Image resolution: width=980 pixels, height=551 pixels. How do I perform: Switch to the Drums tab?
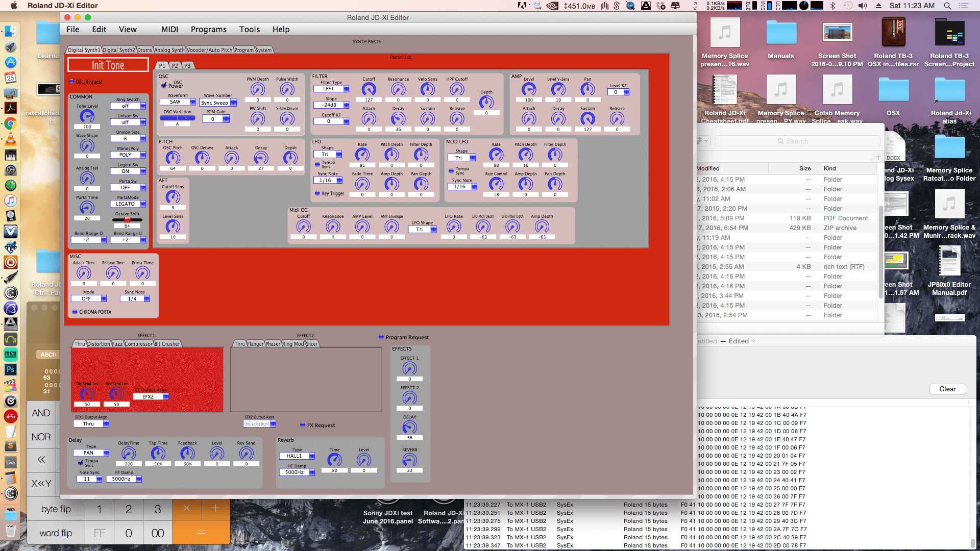point(144,50)
